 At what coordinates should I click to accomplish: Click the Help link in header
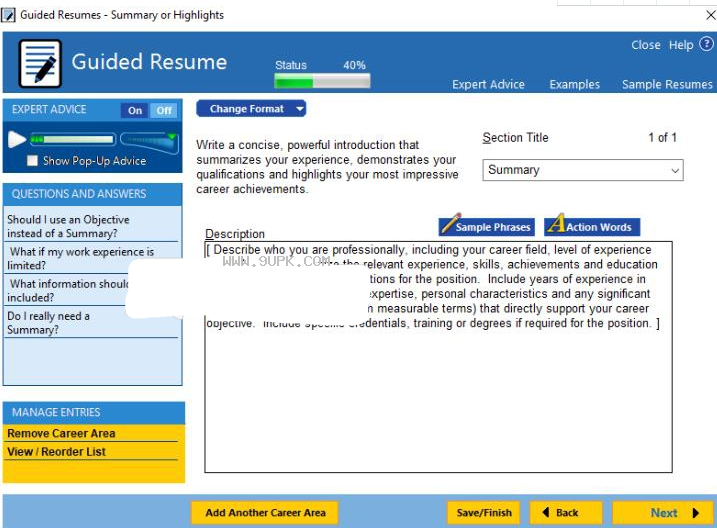681,45
